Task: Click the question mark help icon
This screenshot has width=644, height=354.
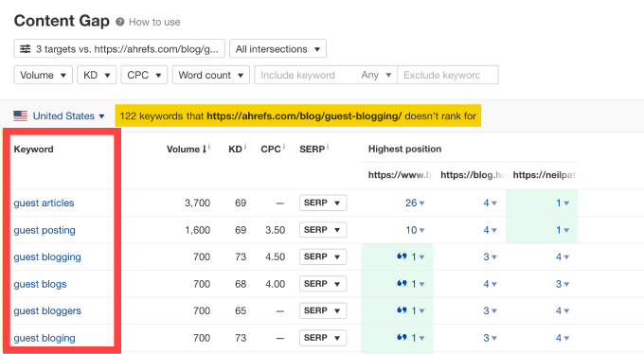Action: click(x=120, y=22)
